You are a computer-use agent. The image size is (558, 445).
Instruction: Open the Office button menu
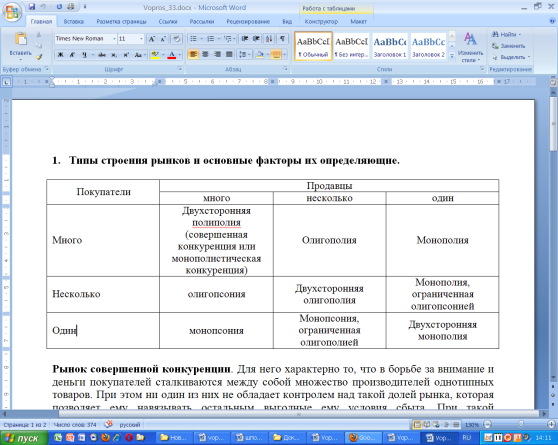pyautogui.click(x=12, y=12)
